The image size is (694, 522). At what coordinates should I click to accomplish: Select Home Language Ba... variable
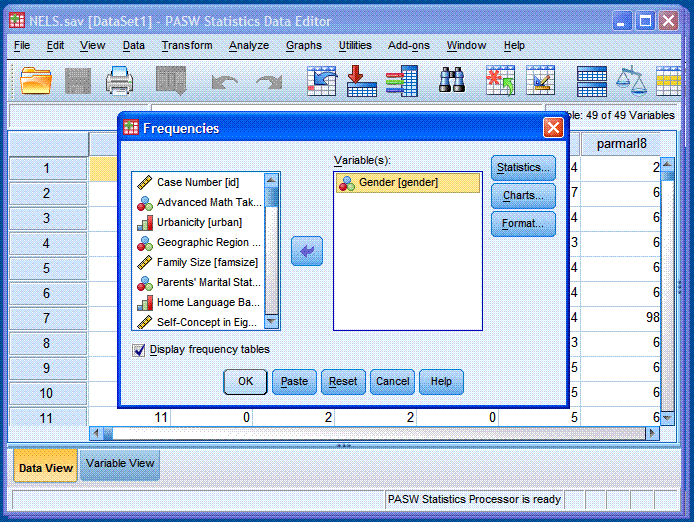pos(198,302)
